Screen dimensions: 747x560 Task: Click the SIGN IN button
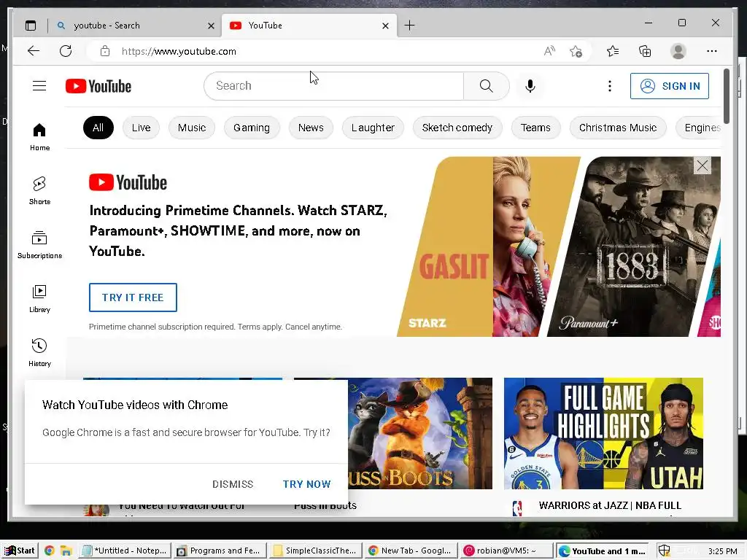pyautogui.click(x=670, y=86)
